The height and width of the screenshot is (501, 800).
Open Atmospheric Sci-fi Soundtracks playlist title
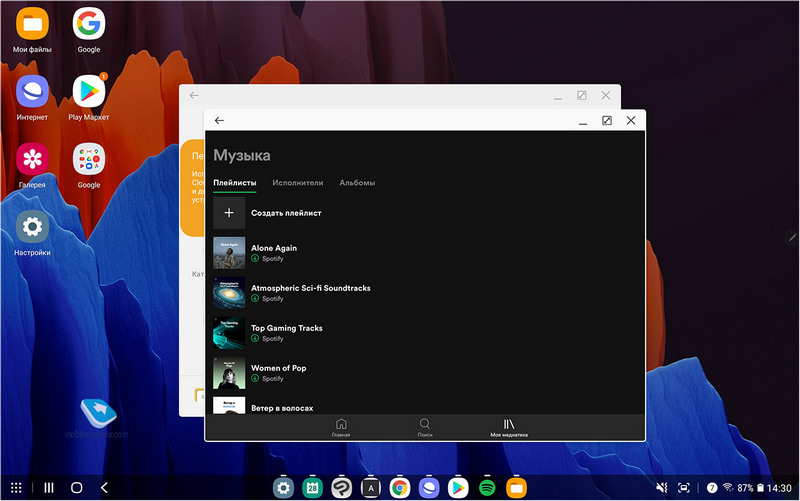(311, 288)
